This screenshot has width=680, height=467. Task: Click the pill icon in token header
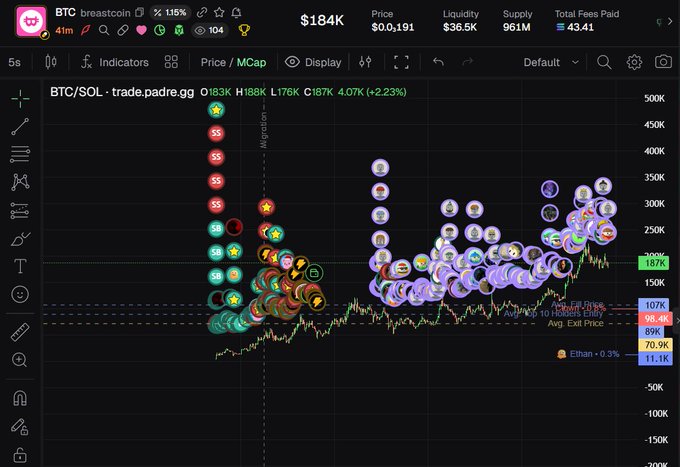point(123,30)
